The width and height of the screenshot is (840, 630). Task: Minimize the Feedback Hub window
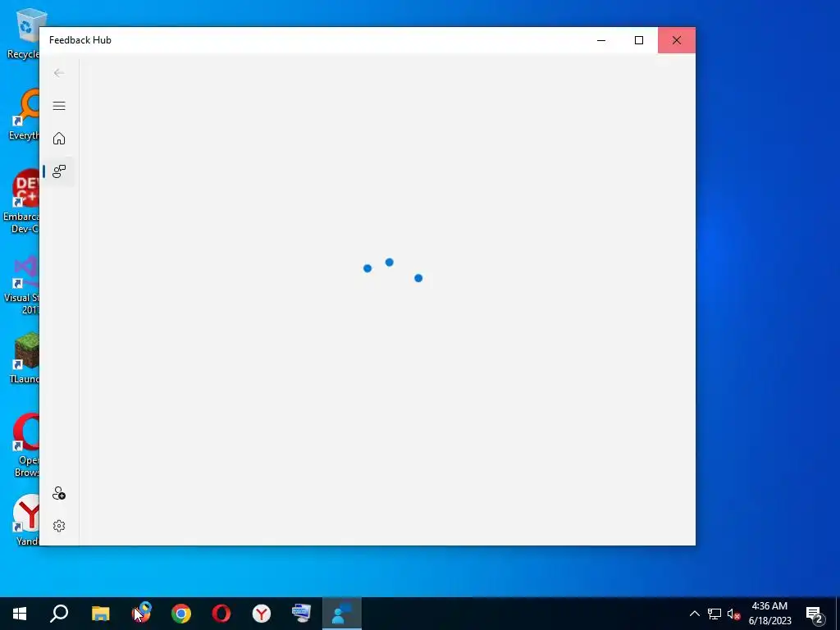pos(601,40)
